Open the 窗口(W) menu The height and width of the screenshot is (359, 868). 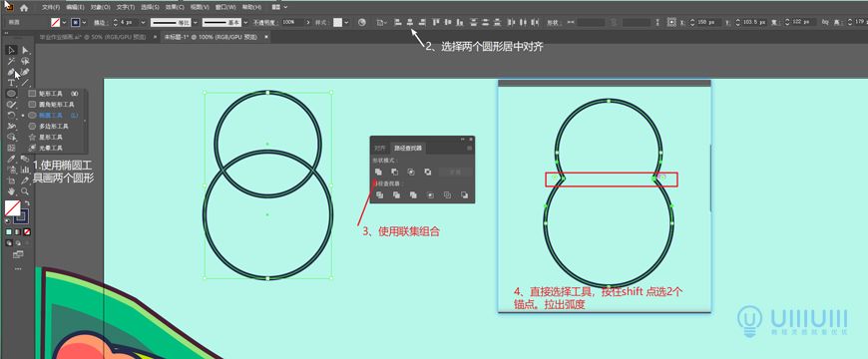click(224, 8)
